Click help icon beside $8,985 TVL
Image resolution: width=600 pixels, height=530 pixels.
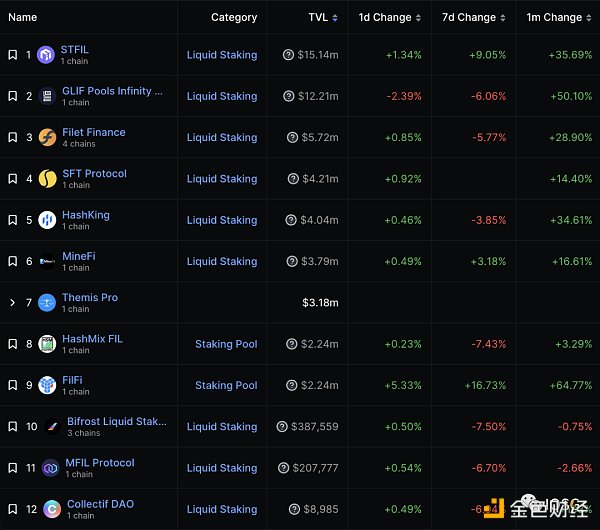pyautogui.click(x=294, y=509)
